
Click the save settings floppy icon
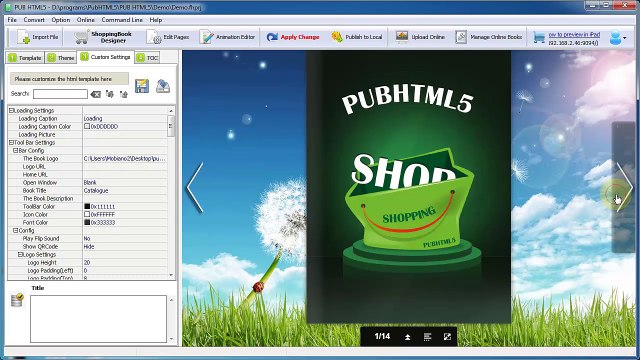[x=142, y=86]
